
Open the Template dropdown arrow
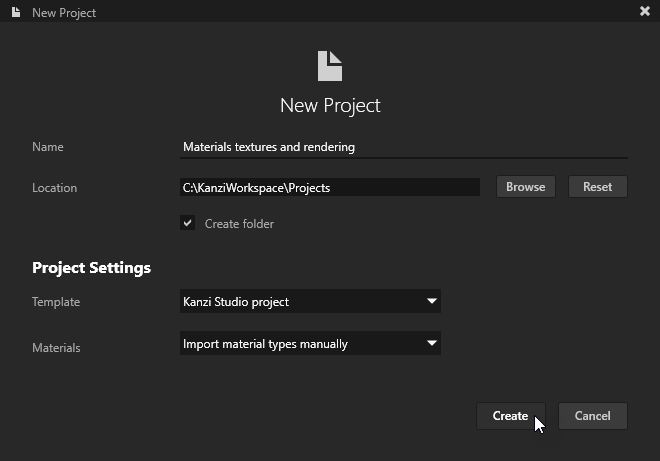431,301
